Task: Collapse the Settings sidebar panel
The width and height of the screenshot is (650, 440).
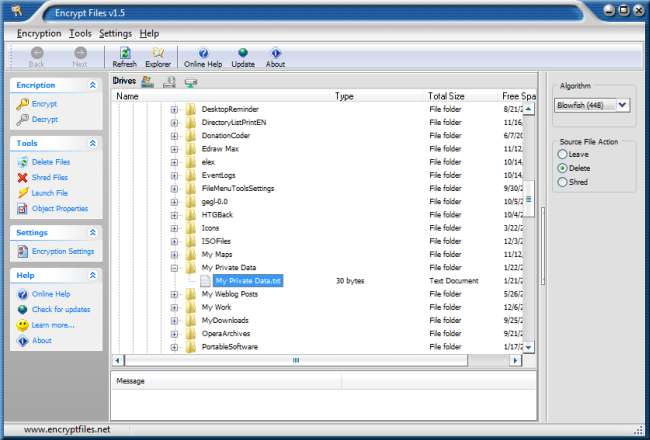Action: (92, 233)
